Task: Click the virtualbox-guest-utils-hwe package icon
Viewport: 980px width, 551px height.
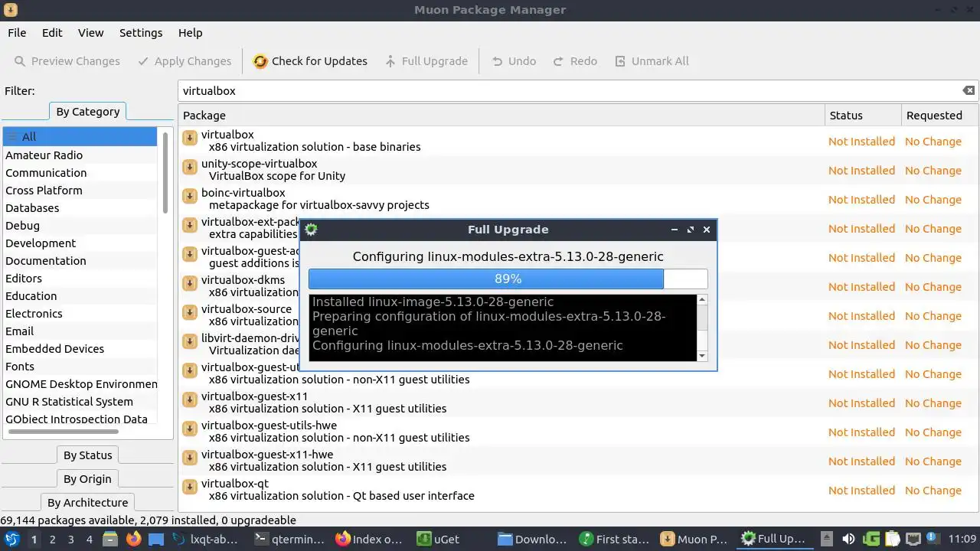Action: coord(190,429)
